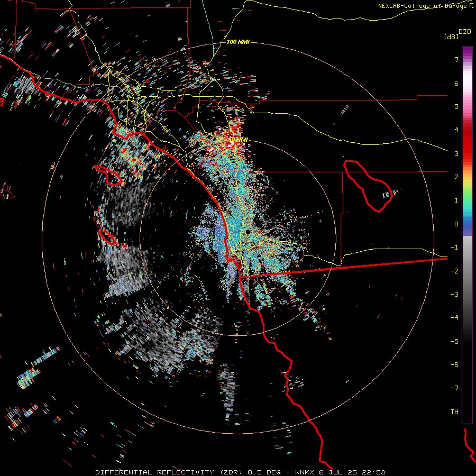The height and width of the screenshot is (476, 476).
Task: Click the TH threshold label on the scale
Action: tap(454, 412)
